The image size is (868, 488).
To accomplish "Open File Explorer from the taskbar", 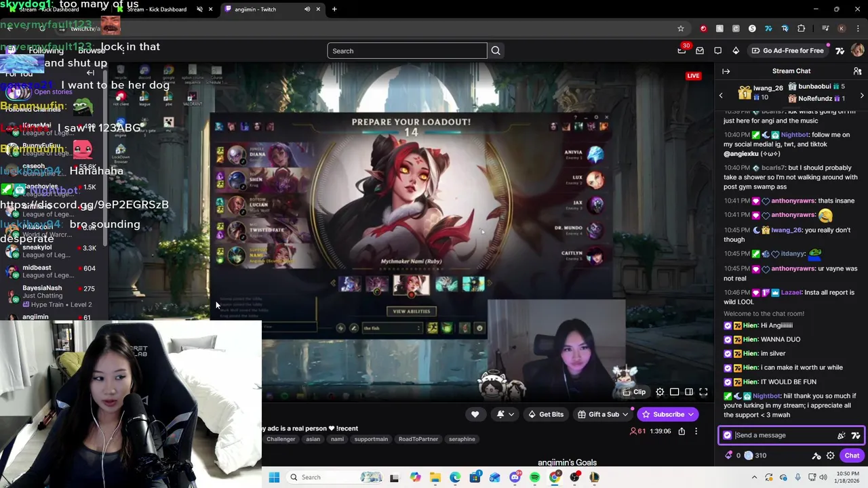I will 435,477.
